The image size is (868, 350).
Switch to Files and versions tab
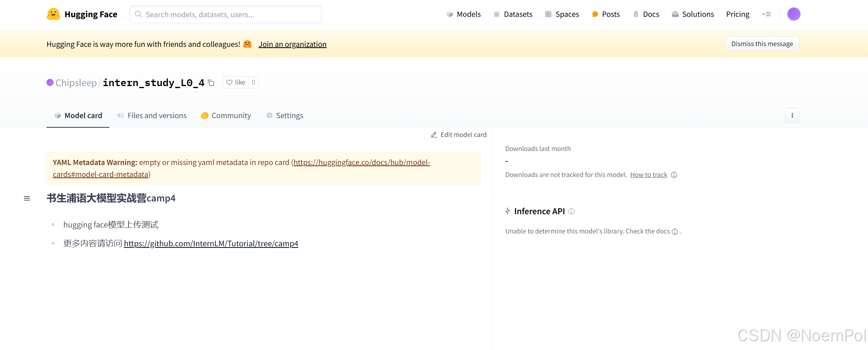pyautogui.click(x=152, y=116)
